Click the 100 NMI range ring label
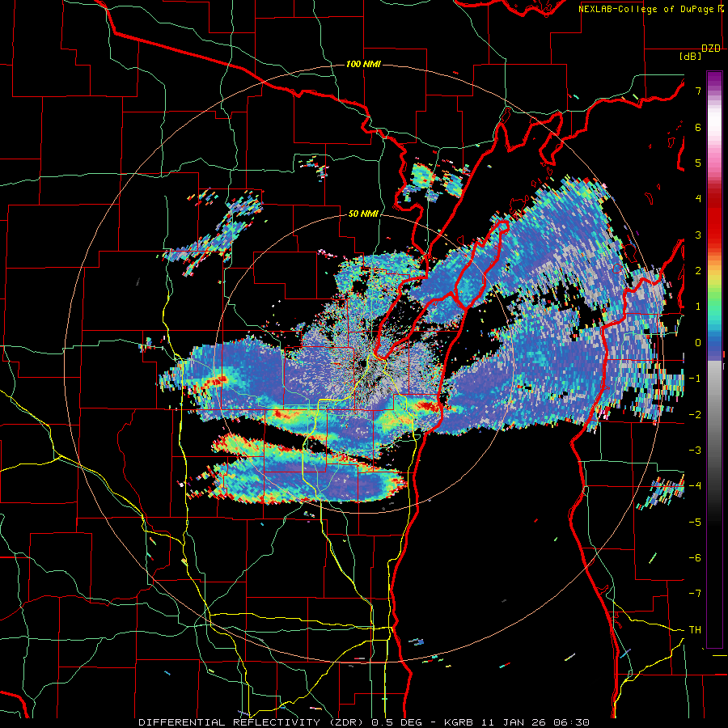Image resolution: width=728 pixels, height=728 pixels. (x=363, y=64)
